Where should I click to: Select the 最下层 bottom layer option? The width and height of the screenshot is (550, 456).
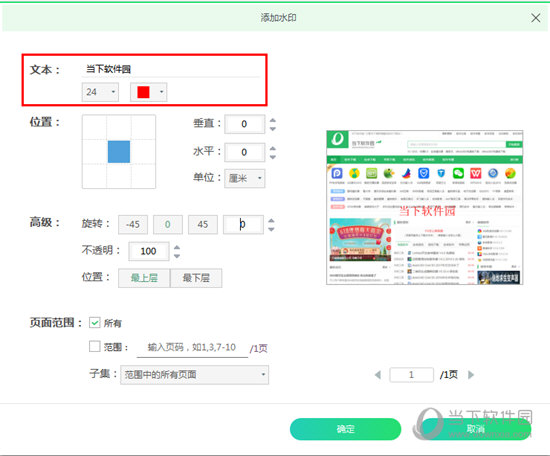[x=196, y=278]
